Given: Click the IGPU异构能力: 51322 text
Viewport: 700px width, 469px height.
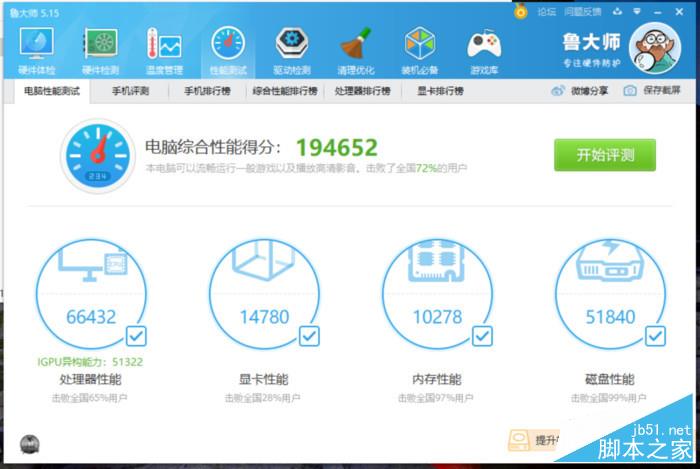Looking at the screenshot, I should [x=90, y=362].
